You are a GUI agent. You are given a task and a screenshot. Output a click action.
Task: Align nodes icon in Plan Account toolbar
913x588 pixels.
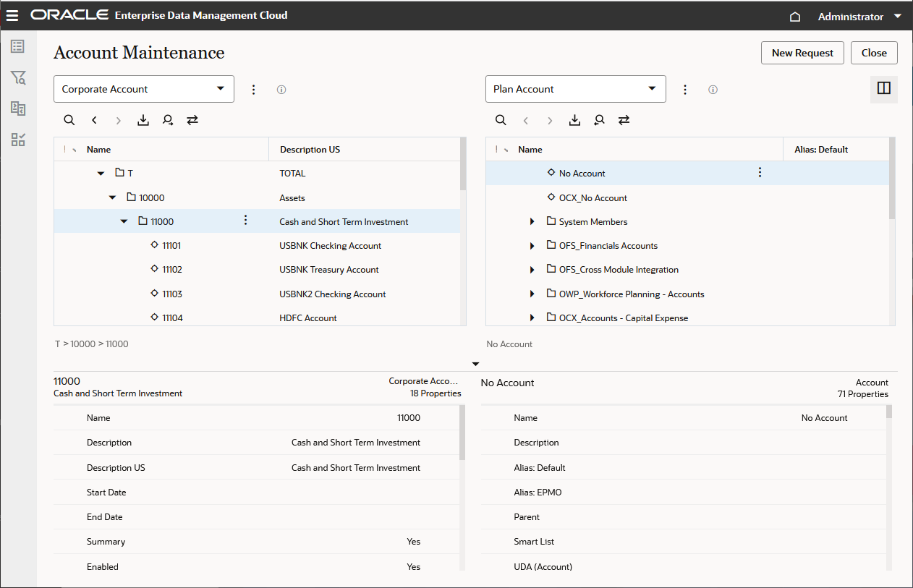click(624, 120)
